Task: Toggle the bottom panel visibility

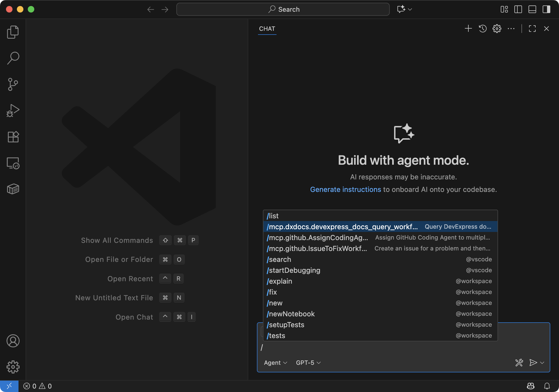Action: coord(532,9)
